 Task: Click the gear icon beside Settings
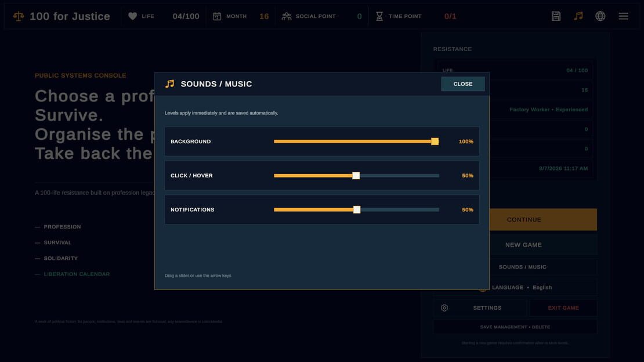click(x=444, y=308)
